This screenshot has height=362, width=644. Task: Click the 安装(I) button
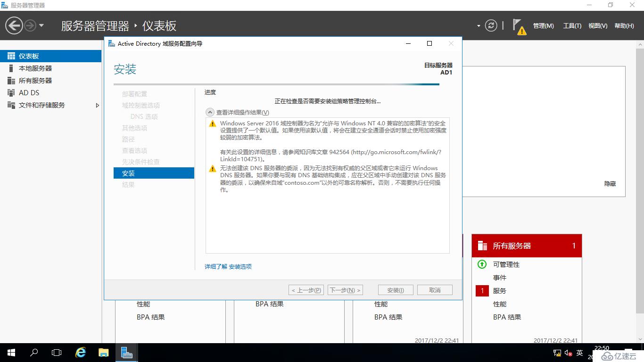(396, 290)
